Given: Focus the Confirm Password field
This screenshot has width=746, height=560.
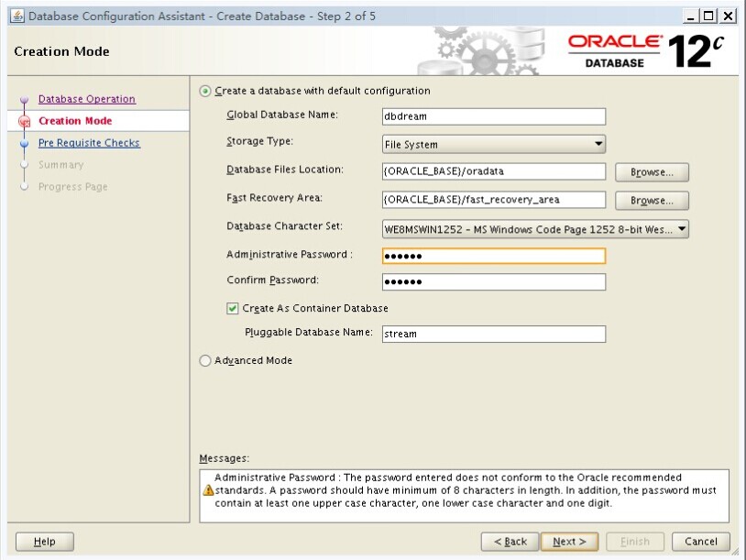Looking at the screenshot, I should pos(493,281).
